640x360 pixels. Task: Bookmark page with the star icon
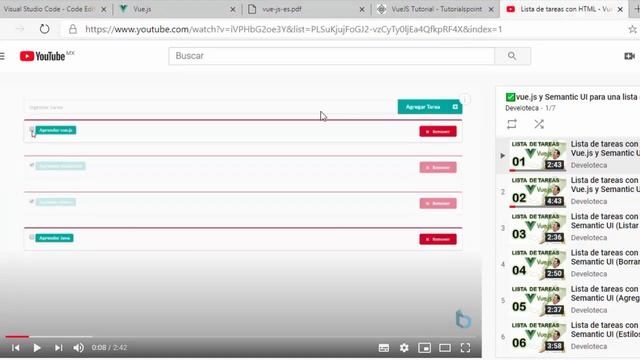click(x=633, y=29)
